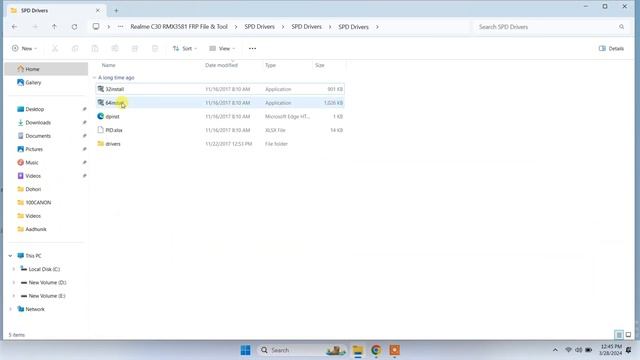Click the search magnifier icon
The height and width of the screenshot is (360, 640).
621,27
